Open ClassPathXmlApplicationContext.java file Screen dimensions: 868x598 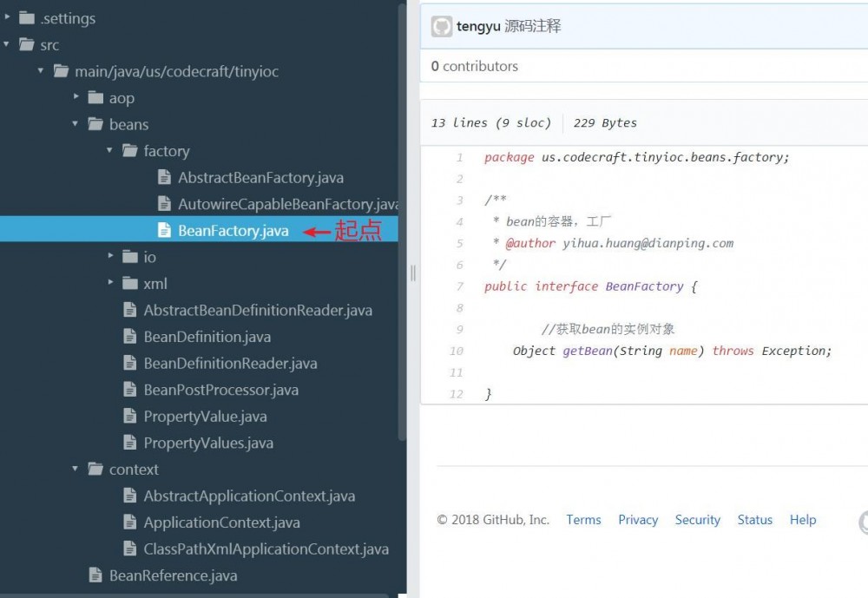click(x=266, y=549)
